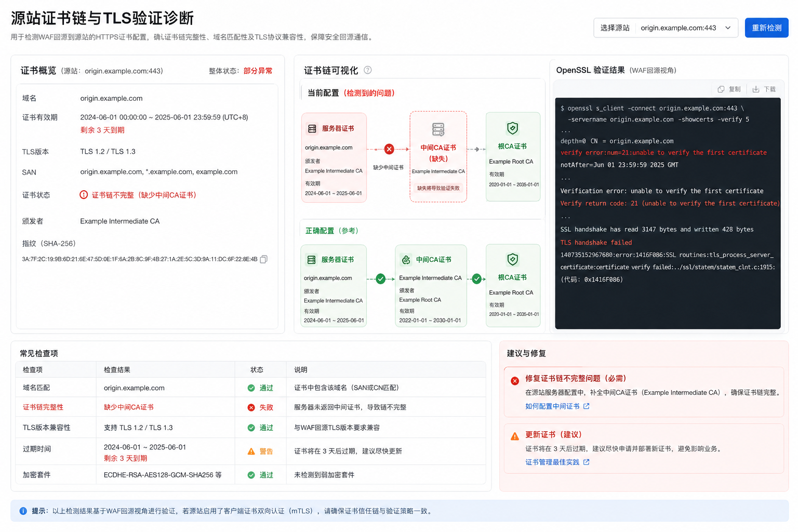
Task: Click the intermediate CA icon in reference config
Action: click(x=406, y=260)
